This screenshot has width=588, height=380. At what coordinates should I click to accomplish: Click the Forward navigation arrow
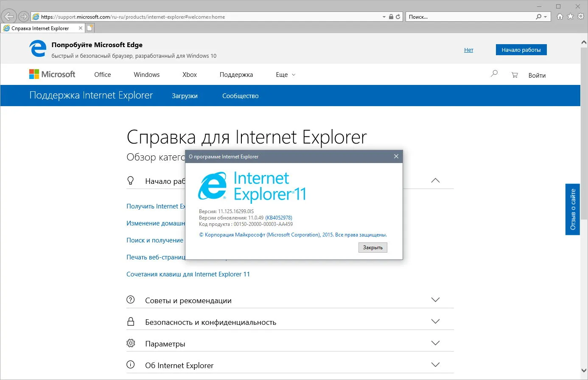point(24,17)
